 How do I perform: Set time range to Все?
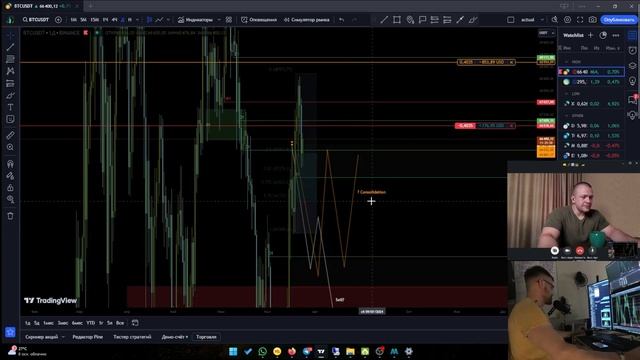click(120, 323)
